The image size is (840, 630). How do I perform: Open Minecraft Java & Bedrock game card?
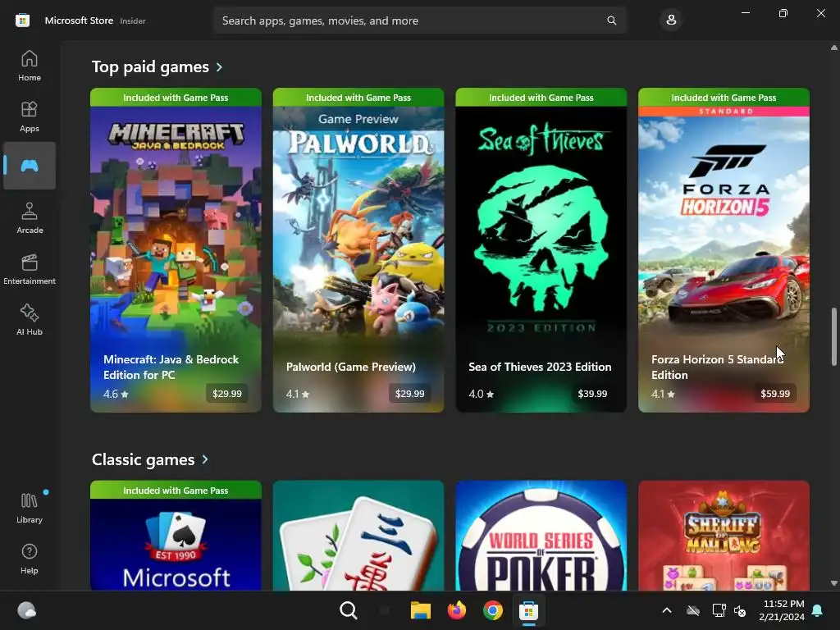(x=176, y=250)
